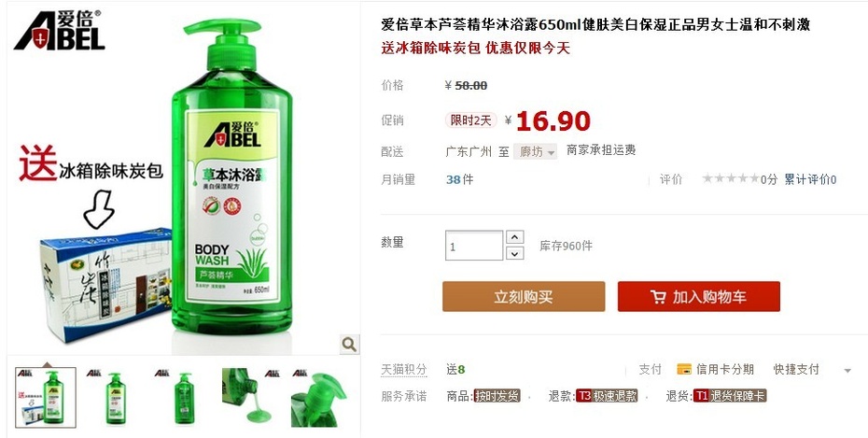Decrease quantity with the down arrow

coord(515,253)
